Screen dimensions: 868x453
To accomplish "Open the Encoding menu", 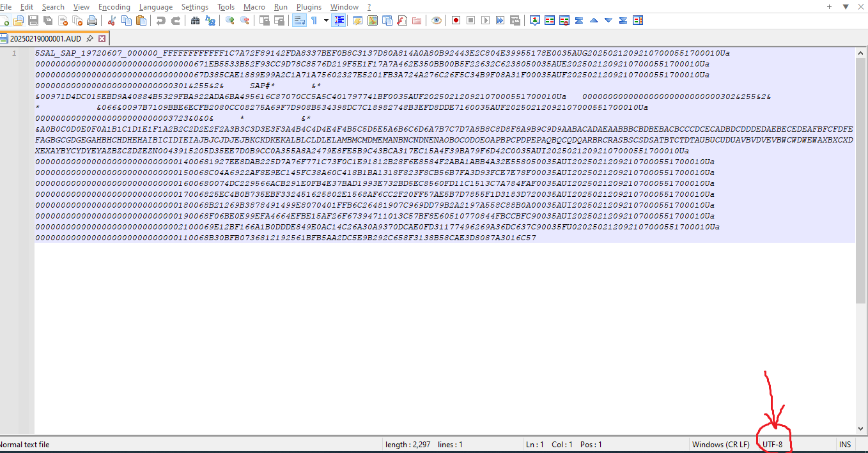I will click(114, 7).
